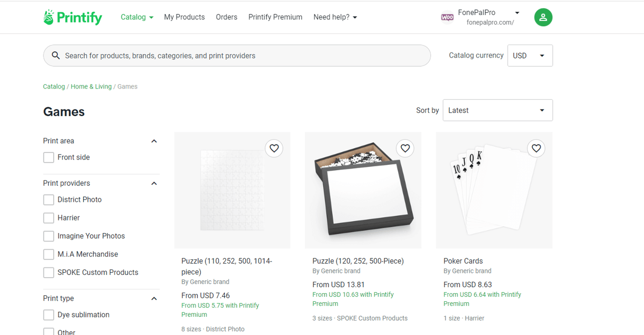
Task: Check the Front side checkbox
Action: (48, 157)
